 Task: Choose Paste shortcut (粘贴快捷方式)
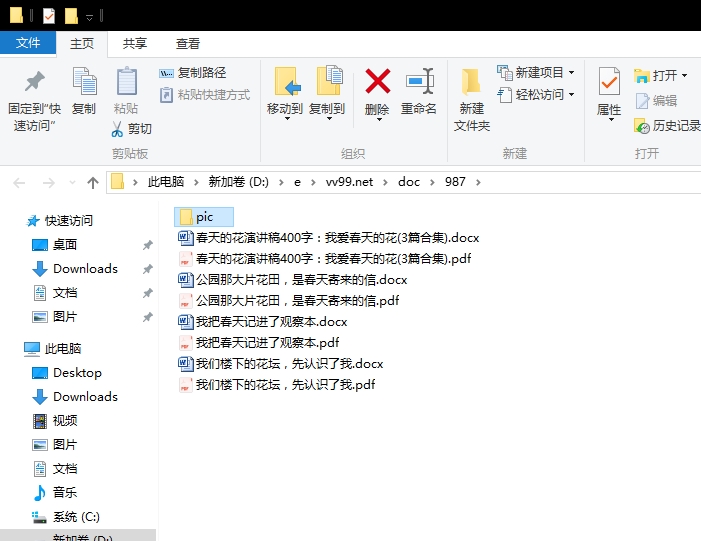coord(205,95)
